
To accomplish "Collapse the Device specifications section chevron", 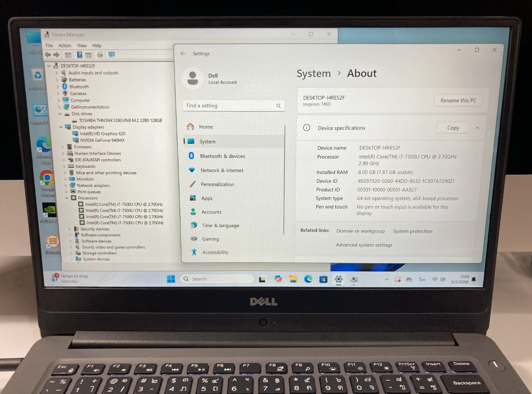I will click(477, 128).
